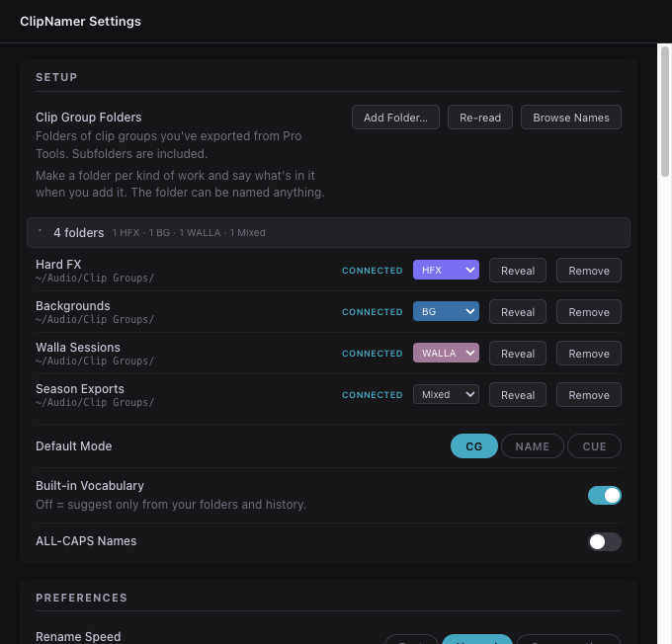The image size is (672, 644).
Task: Click the Backgrounds folder name
Action: [73, 306]
